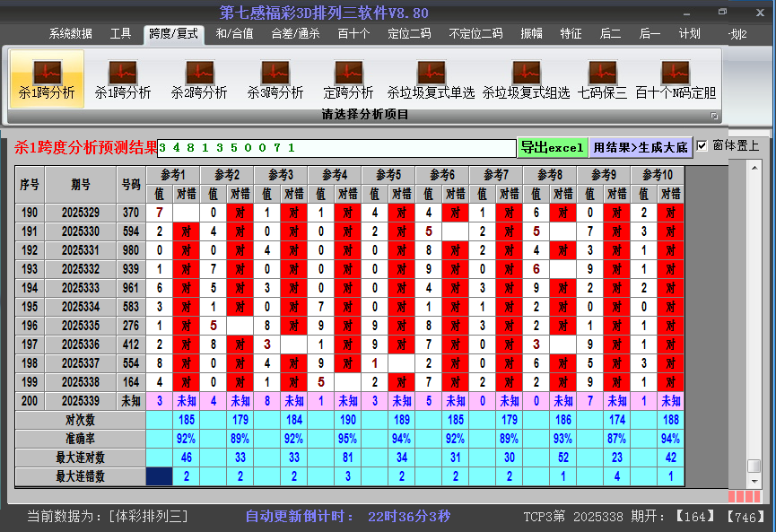This screenshot has height=532, width=776.
Task: Click the 导出excel button
Action: tap(553, 147)
